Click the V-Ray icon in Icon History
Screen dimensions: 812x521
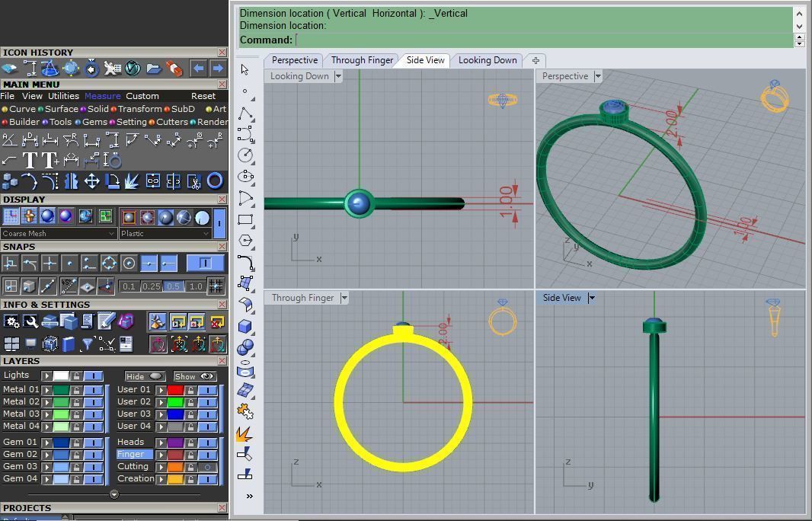(x=133, y=68)
